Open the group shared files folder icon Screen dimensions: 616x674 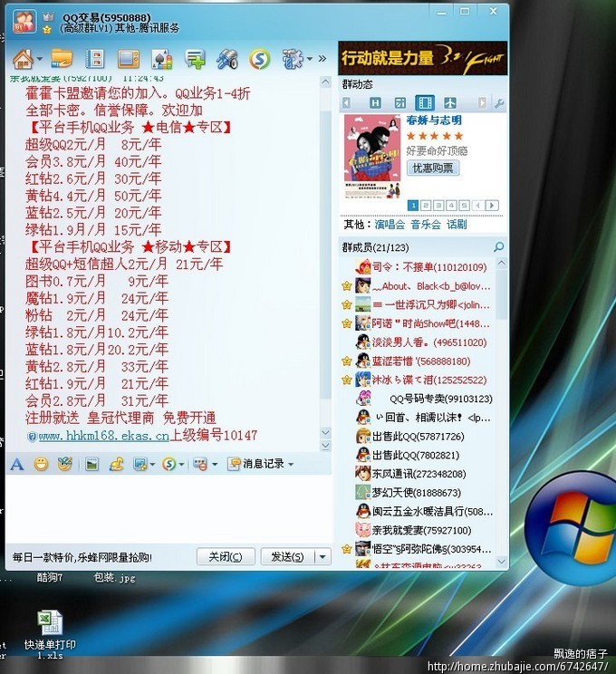(x=62, y=59)
